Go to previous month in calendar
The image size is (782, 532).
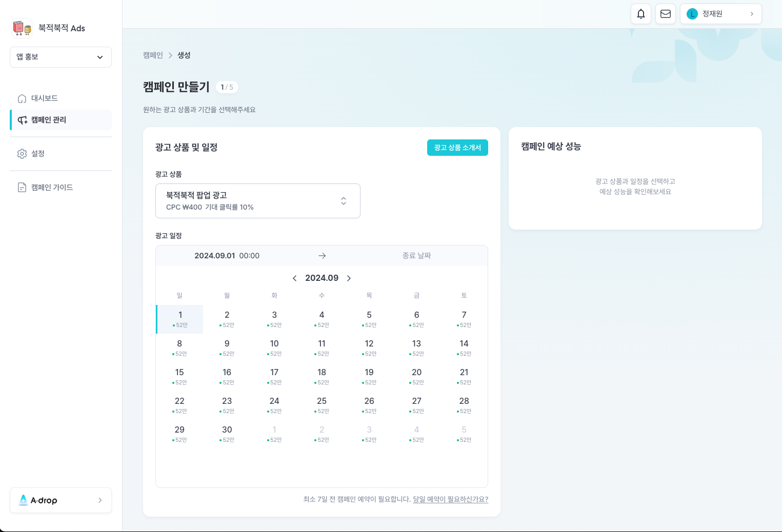pos(295,278)
